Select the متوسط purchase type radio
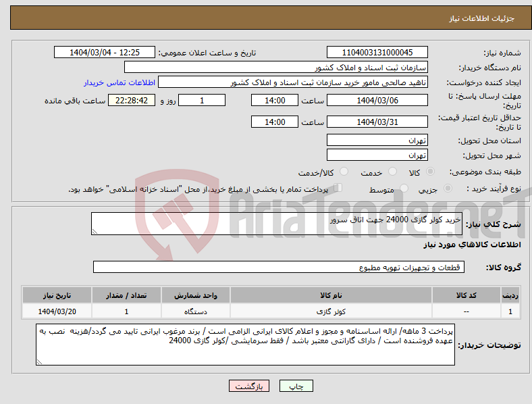The width and height of the screenshot is (532, 404). pyautogui.click(x=404, y=188)
